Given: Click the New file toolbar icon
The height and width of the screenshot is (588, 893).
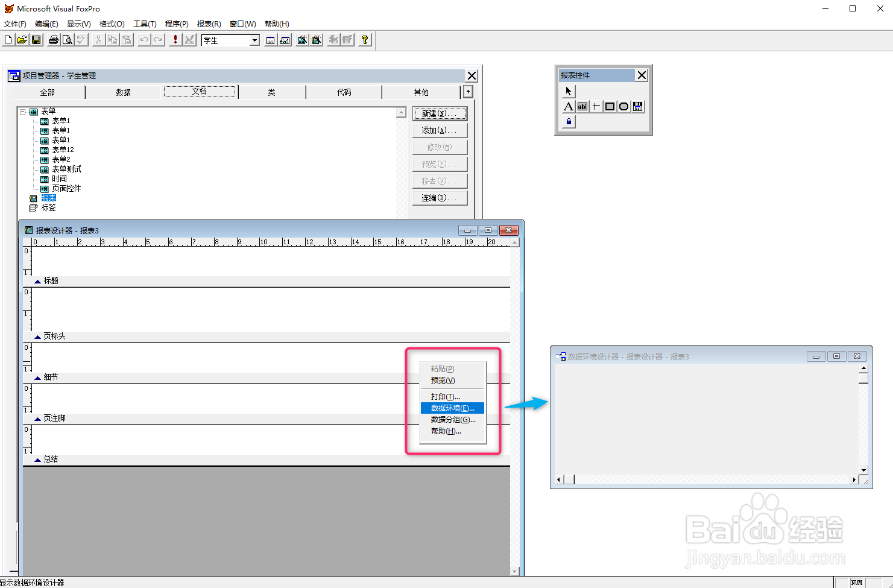Looking at the screenshot, I should [8, 40].
